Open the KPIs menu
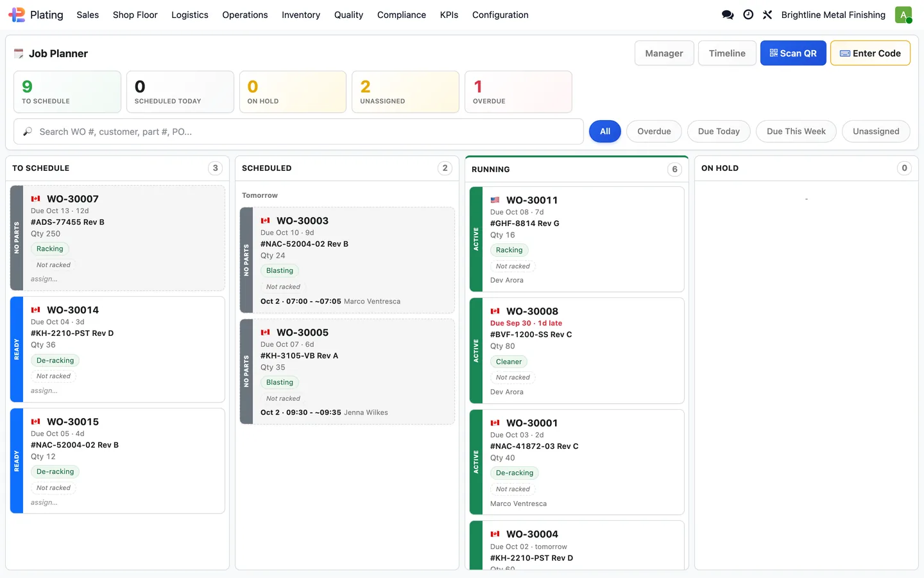924x578 pixels. [449, 15]
